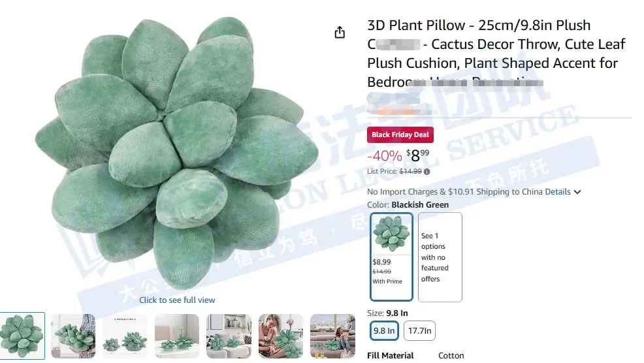Choose the 17.7In size option

pyautogui.click(x=419, y=330)
